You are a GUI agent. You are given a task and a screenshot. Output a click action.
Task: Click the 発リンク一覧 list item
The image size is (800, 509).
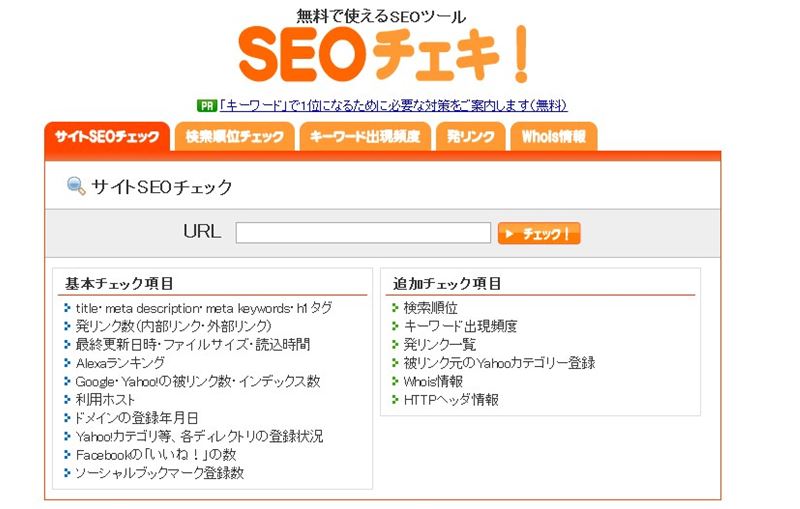pyautogui.click(x=439, y=344)
